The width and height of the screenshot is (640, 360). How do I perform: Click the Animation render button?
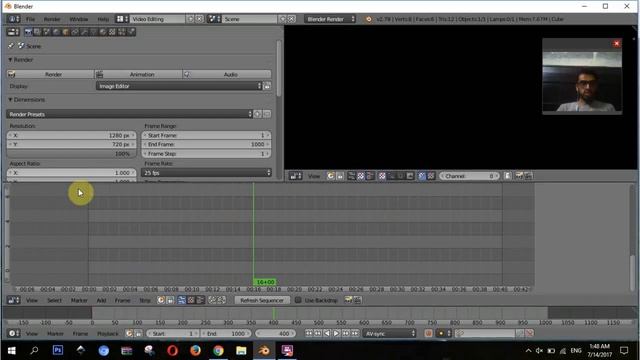138,74
